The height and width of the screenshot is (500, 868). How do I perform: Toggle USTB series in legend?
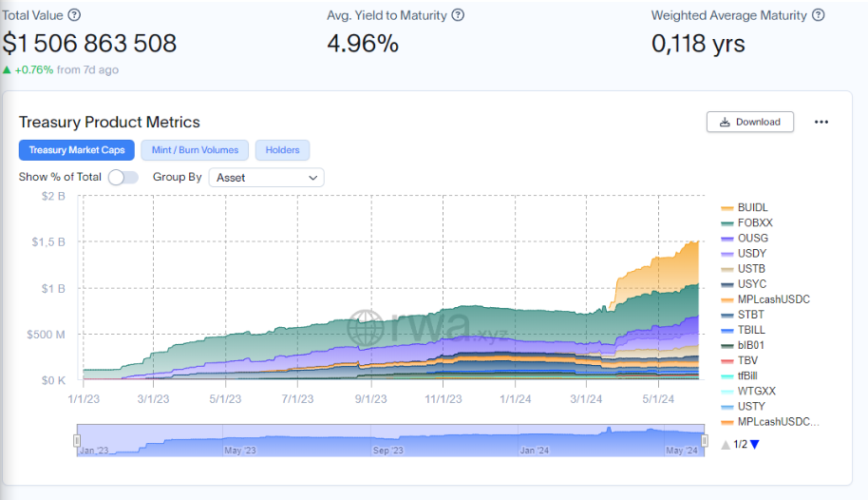click(x=743, y=269)
